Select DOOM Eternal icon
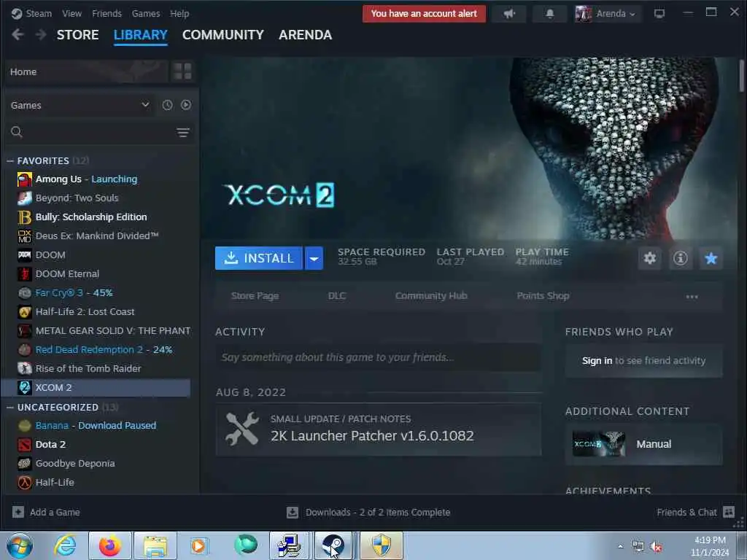The height and width of the screenshot is (560, 747). [x=25, y=274]
